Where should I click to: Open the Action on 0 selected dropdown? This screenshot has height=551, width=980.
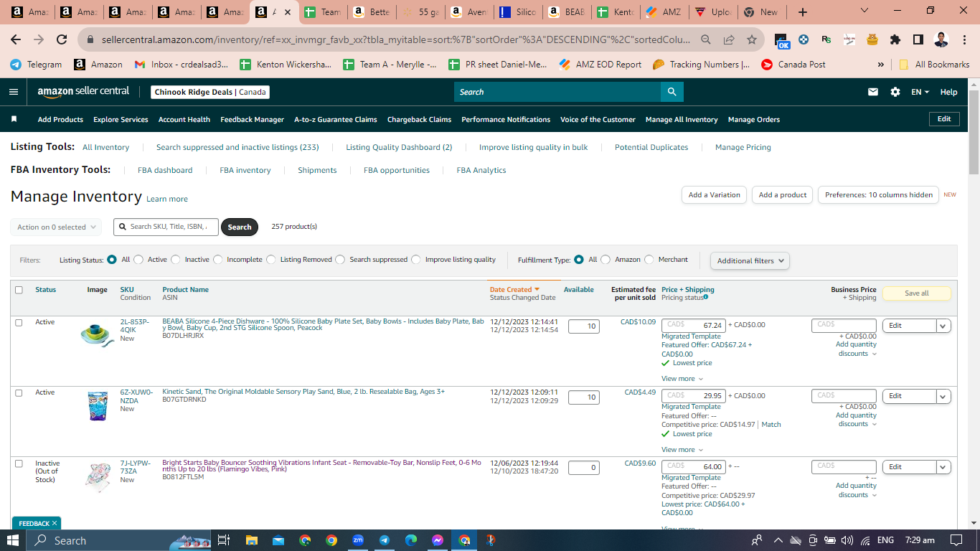point(56,227)
